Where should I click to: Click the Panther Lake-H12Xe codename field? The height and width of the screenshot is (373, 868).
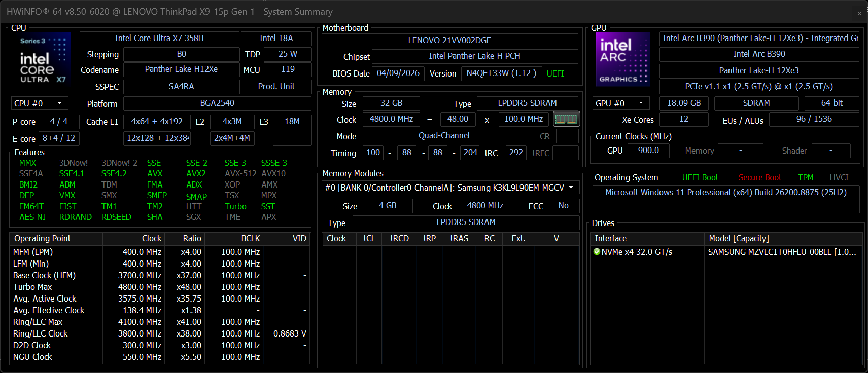[181, 69]
